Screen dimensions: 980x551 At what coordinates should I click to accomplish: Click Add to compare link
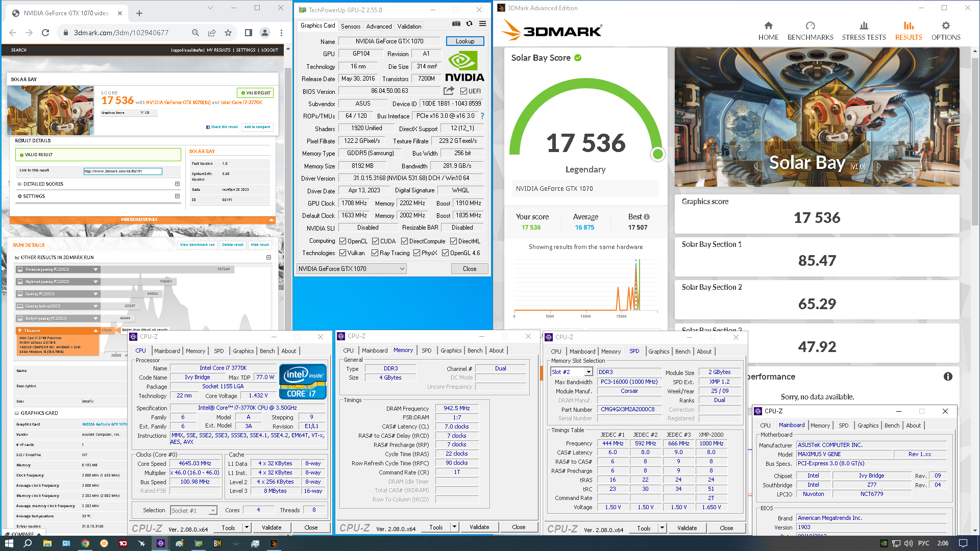click(257, 127)
